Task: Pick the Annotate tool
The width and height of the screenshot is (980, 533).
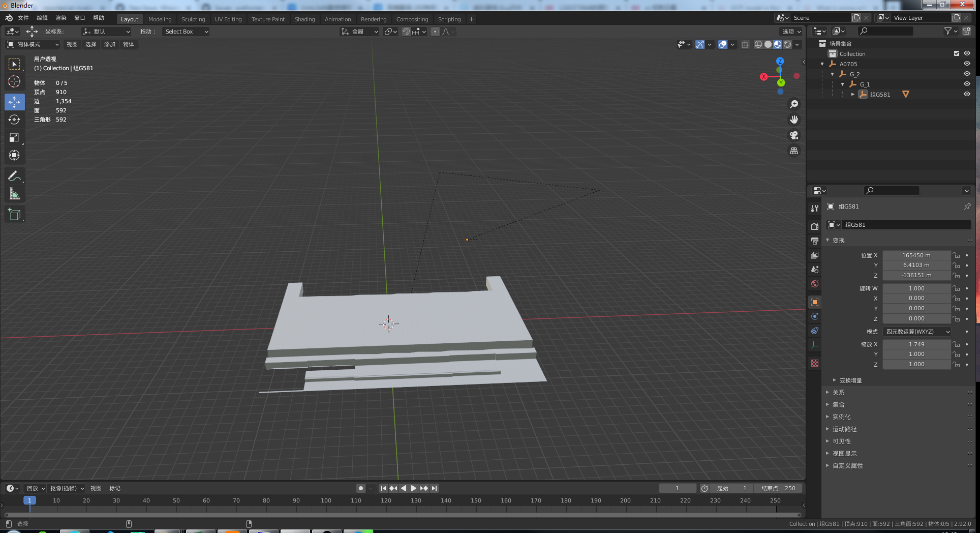Action: [14, 175]
